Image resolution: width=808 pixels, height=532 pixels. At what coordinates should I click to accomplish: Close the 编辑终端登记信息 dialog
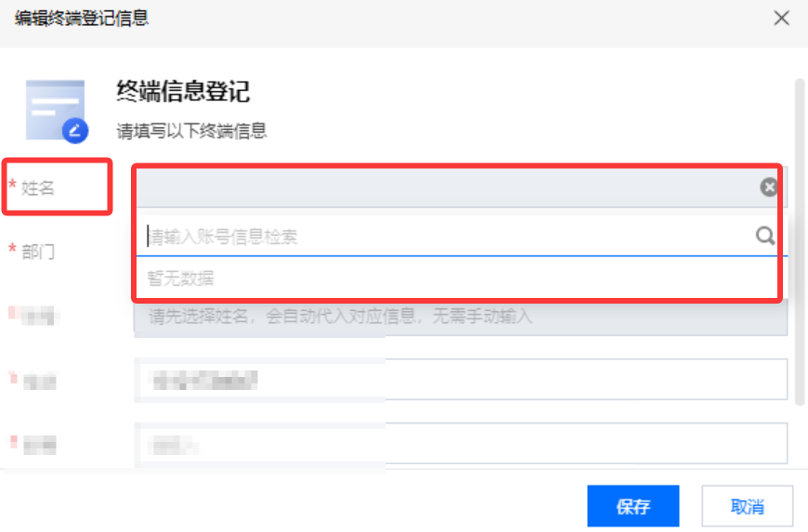point(781,18)
